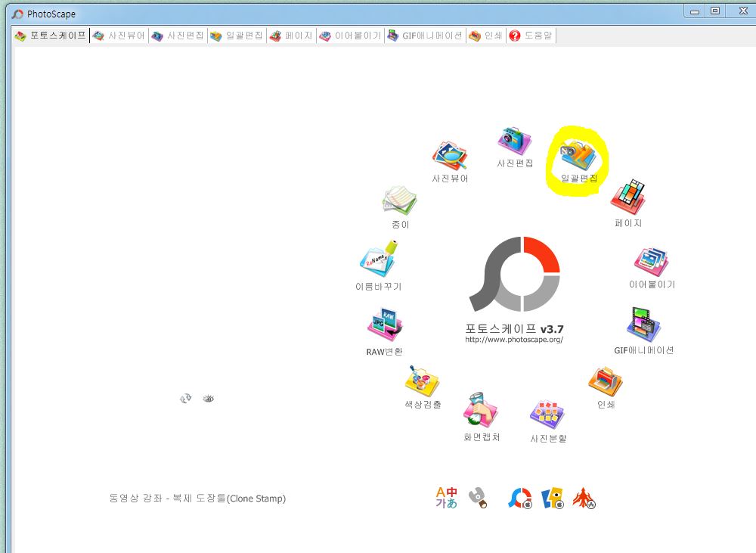Maximize the PhotoScape window

(x=715, y=11)
